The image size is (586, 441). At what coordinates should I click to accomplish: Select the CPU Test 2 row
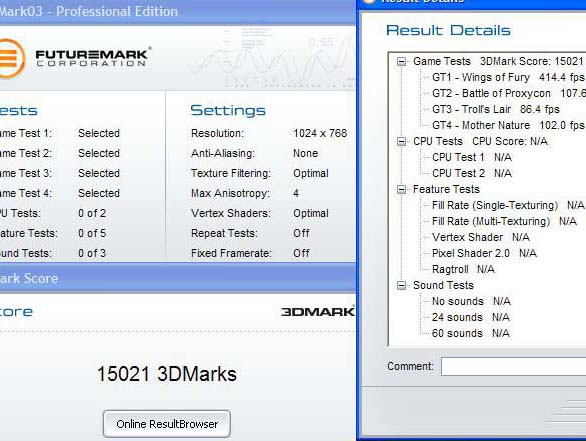click(x=472, y=173)
